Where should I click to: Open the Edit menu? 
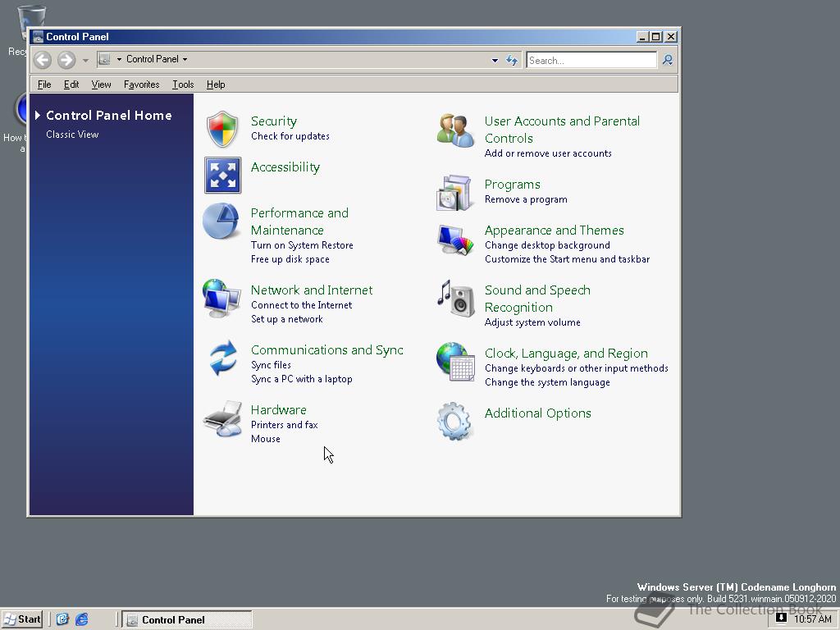[71, 84]
